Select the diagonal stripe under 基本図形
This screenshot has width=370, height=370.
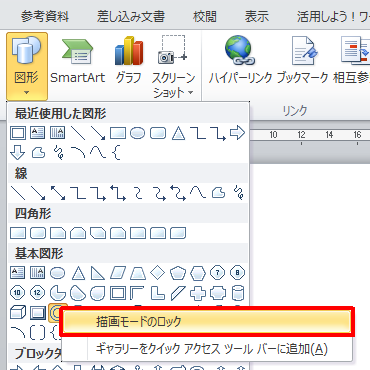pyautogui.click(x=178, y=293)
